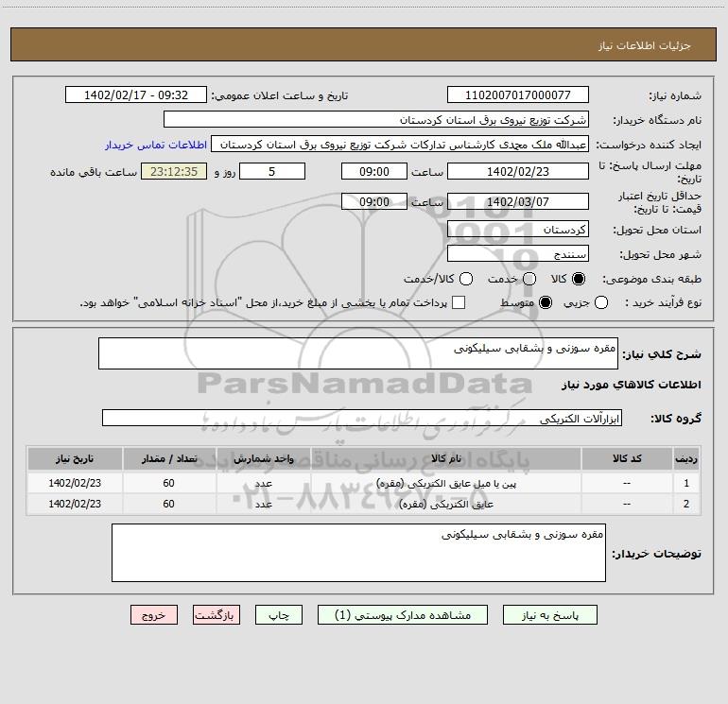Click the response deadline date 1402/02/23 field
The image size is (728, 704).
(518, 171)
